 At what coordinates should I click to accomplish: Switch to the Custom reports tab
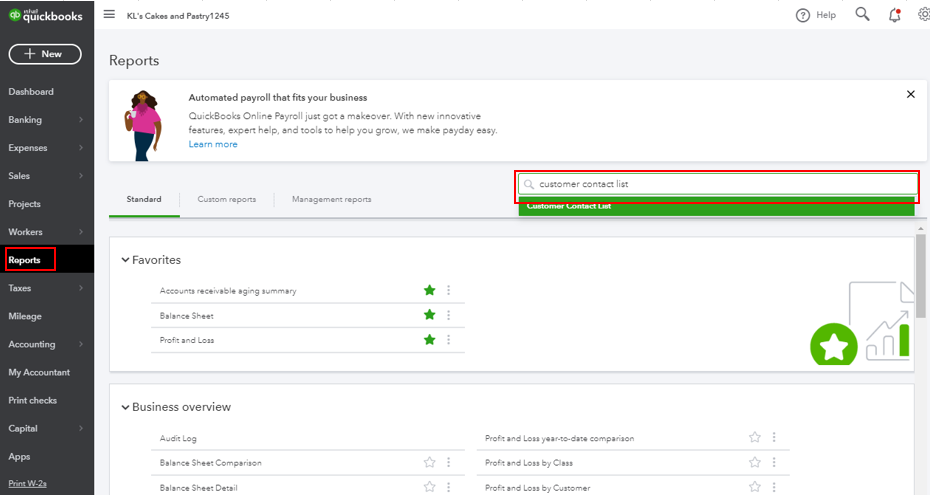pos(226,199)
